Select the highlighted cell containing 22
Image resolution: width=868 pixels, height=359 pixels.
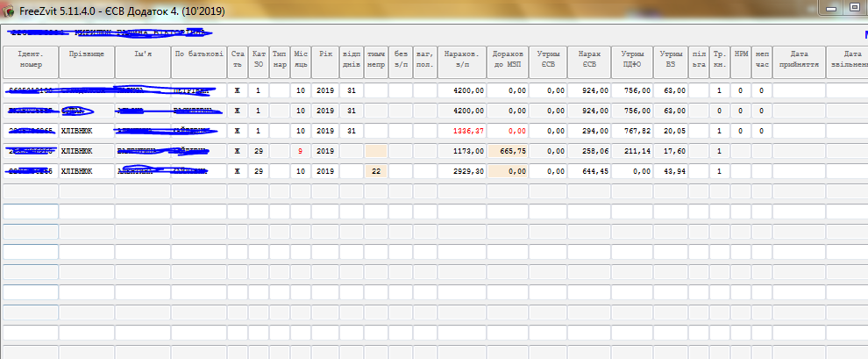click(375, 171)
